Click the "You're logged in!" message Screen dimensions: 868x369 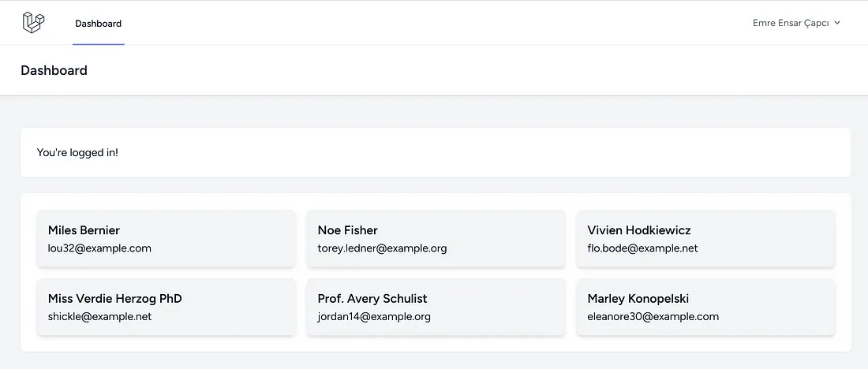click(x=77, y=152)
